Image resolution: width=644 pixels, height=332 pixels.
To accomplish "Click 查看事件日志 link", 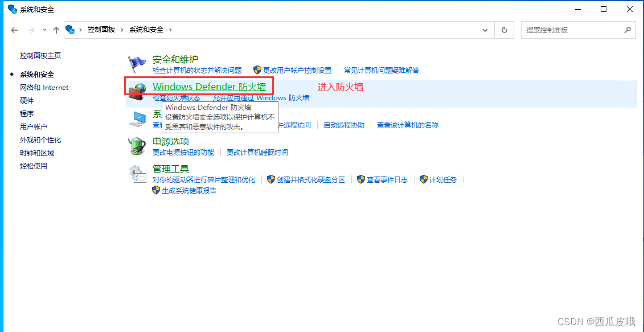I will [x=387, y=179].
